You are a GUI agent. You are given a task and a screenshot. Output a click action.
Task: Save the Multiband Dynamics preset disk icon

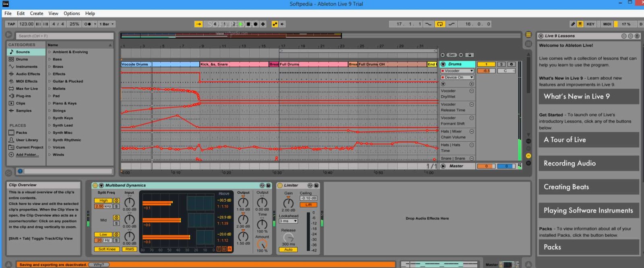268,186
